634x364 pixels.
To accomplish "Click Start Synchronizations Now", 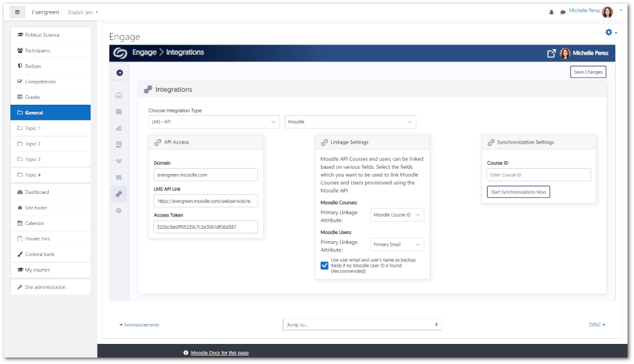I will coord(518,192).
